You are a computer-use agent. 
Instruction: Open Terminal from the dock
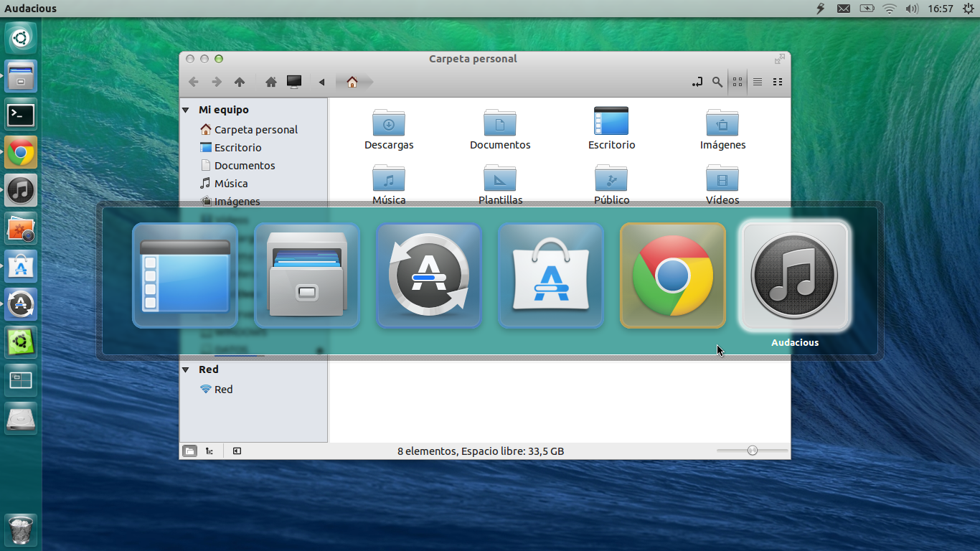coord(21,114)
